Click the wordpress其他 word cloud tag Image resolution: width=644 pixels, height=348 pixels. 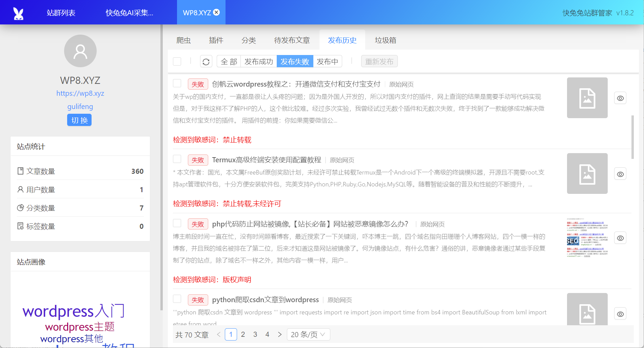pos(72,338)
